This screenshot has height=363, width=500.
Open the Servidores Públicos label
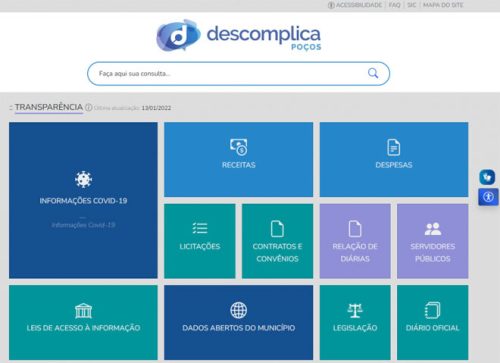coord(433,252)
